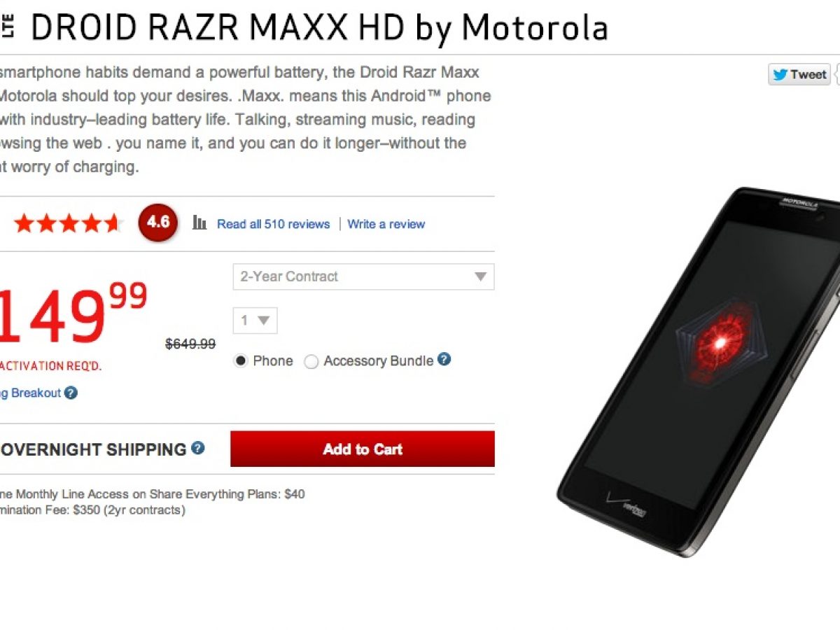840x630 pixels.
Task: Click the 4.6 rating badge
Action: (x=158, y=223)
